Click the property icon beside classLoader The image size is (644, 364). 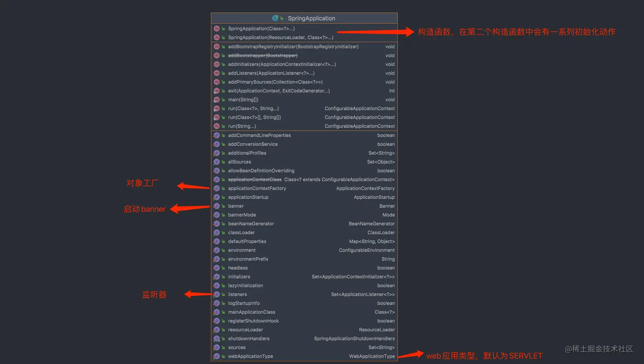(x=216, y=233)
